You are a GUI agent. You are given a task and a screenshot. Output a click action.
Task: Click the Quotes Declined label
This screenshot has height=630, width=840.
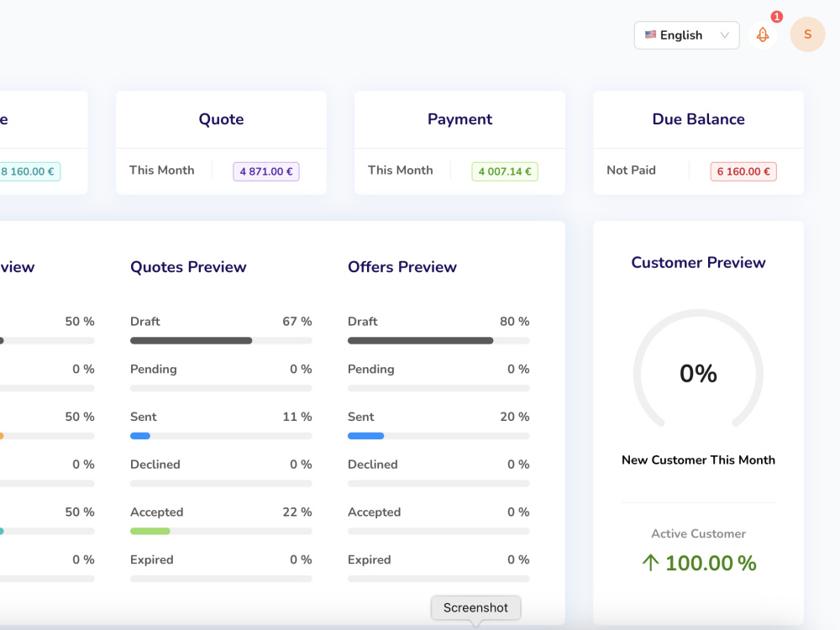[155, 465]
